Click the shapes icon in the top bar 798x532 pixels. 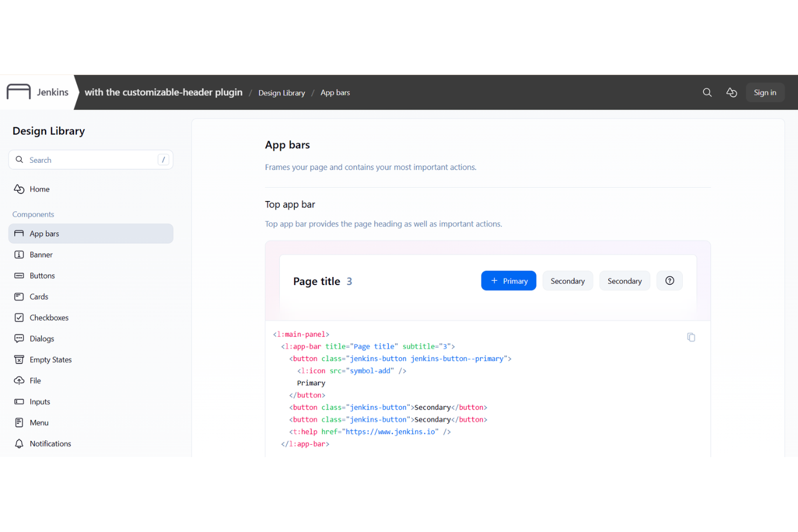click(732, 92)
